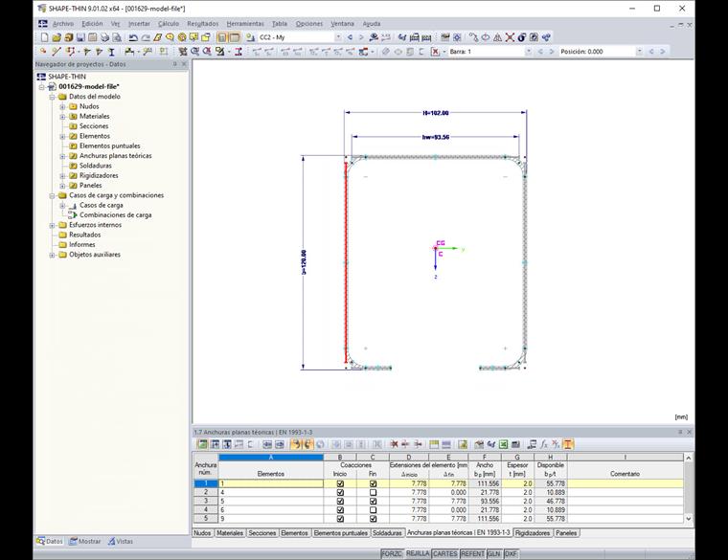This screenshot has height=560, width=728.
Task: Click the printer icon in the top toolbar
Action: pos(105,37)
